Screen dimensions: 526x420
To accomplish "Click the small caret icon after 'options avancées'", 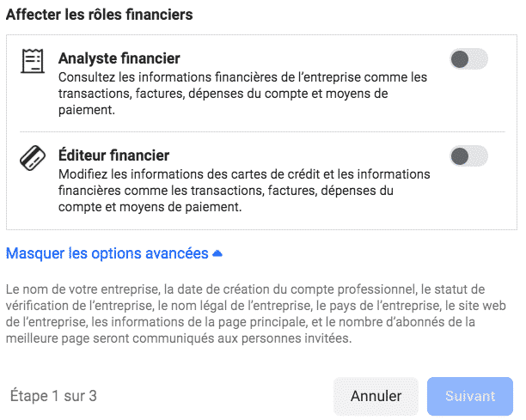I will [x=217, y=254].
